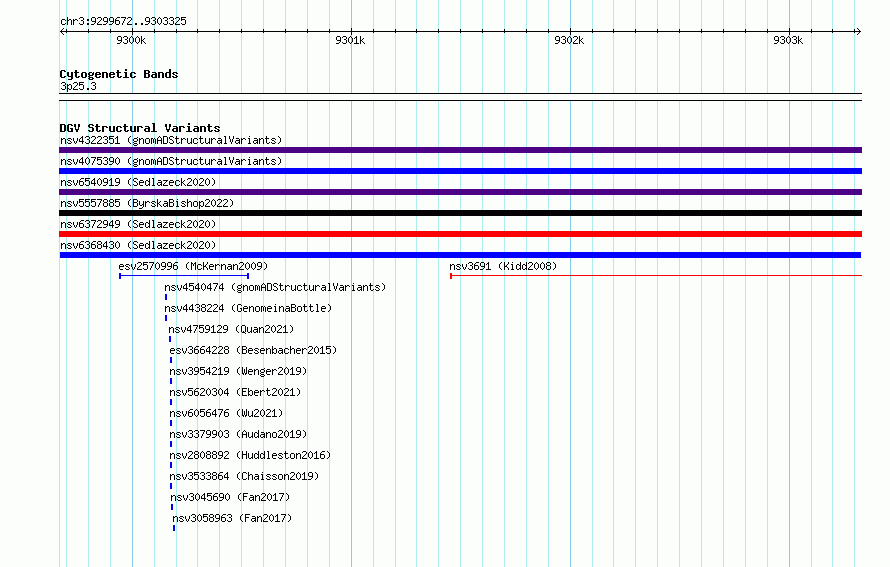Screen dimensions: 890x567
Task: Click the nsv3045690 Fan2017 label
Action: point(230,497)
